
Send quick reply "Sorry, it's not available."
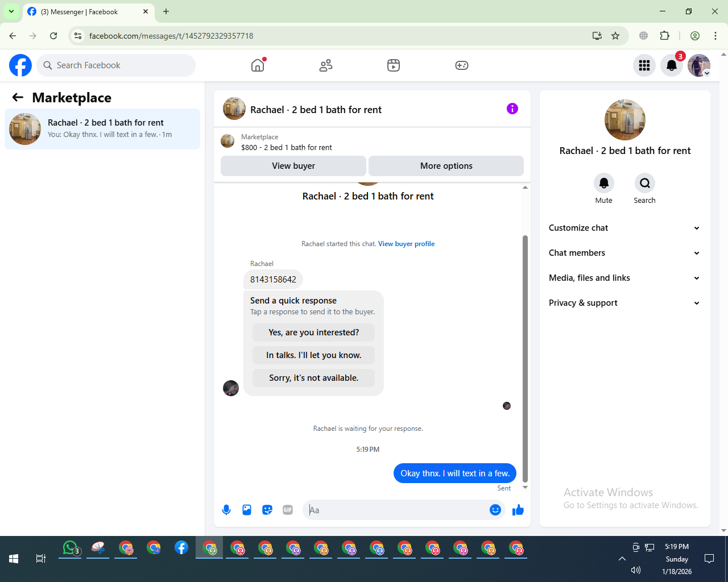point(314,378)
